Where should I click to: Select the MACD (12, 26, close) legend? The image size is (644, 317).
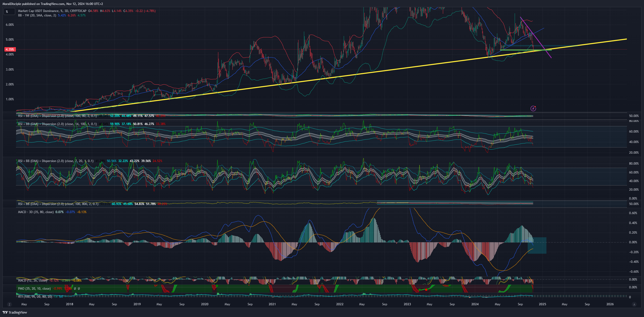pyautogui.click(x=33, y=281)
